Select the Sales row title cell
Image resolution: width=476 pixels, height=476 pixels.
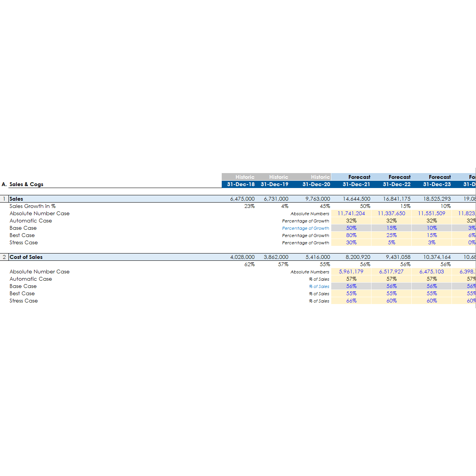[x=16, y=199]
